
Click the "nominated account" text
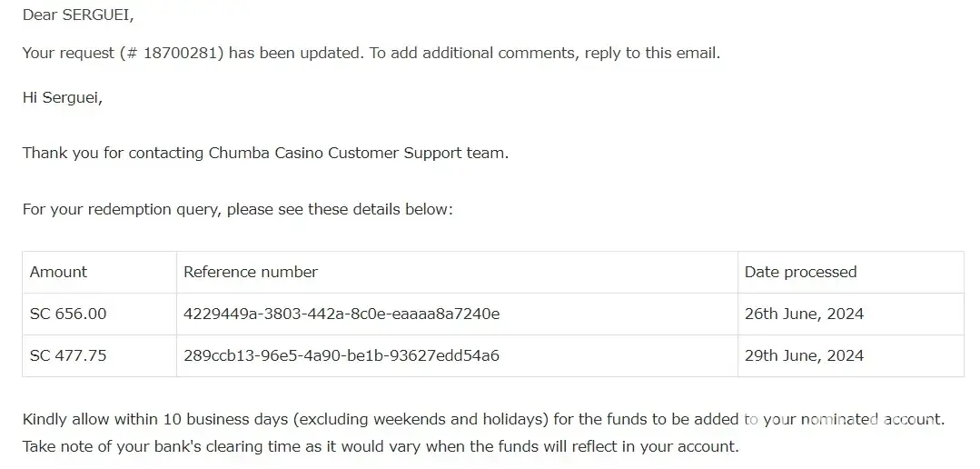(872, 419)
